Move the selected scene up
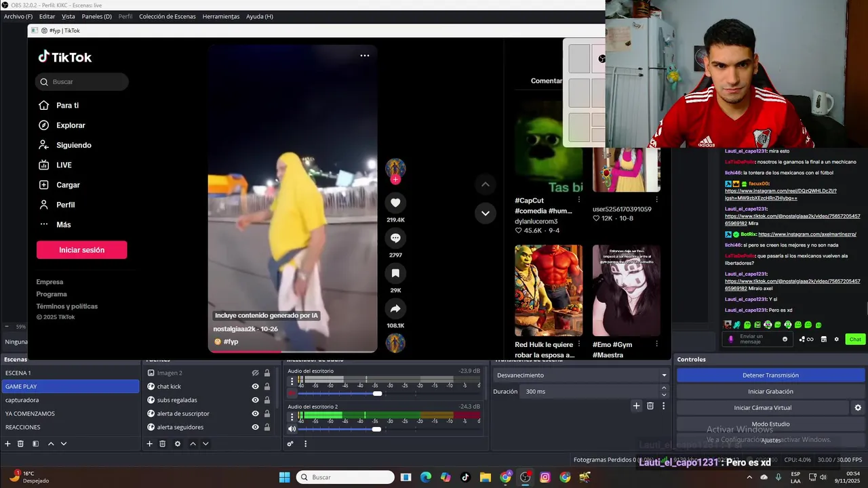 point(51,444)
